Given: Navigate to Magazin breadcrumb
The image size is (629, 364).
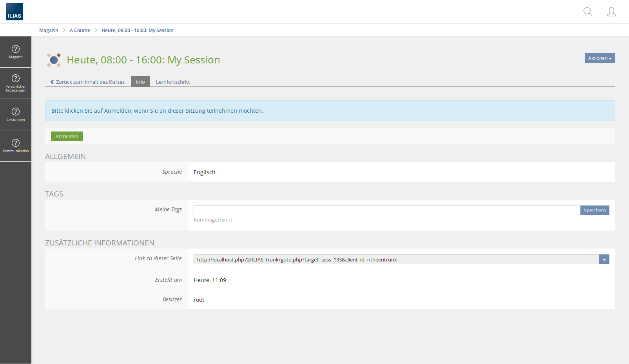Looking at the screenshot, I should [49, 31].
